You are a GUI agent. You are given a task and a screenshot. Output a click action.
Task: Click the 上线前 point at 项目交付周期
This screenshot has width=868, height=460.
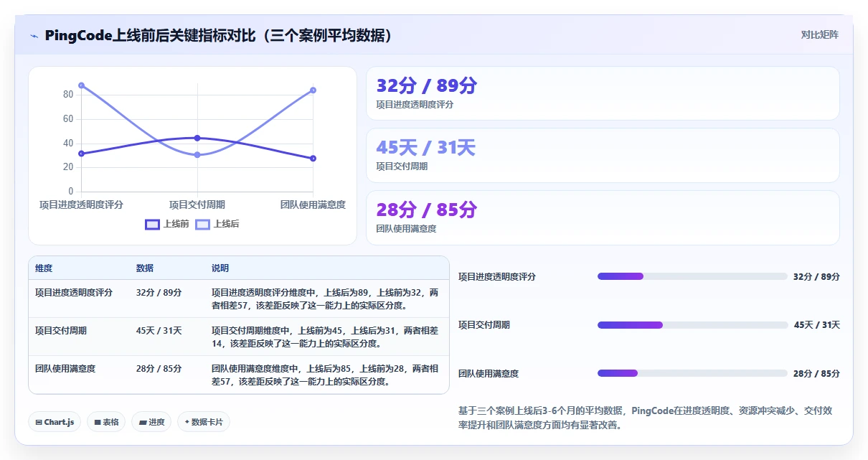click(x=197, y=138)
